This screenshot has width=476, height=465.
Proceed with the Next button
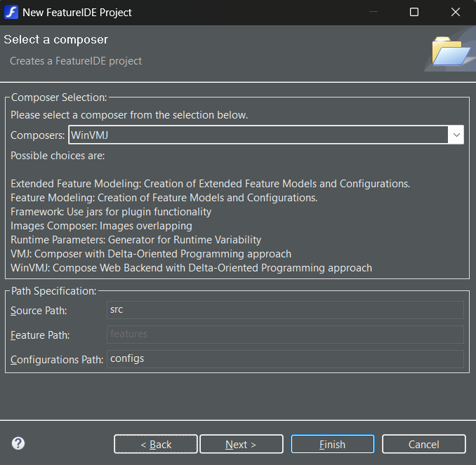pos(242,444)
